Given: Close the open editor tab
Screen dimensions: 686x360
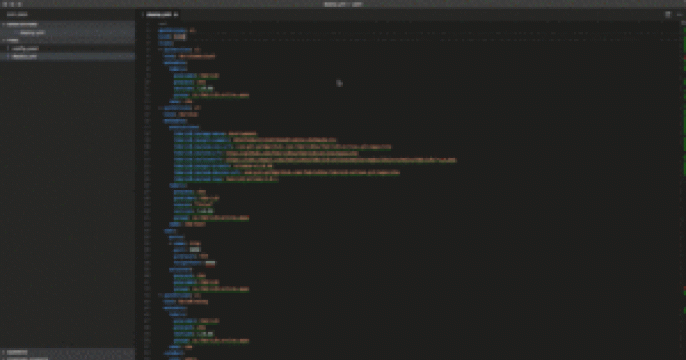Looking at the screenshot, I should pos(176,14).
